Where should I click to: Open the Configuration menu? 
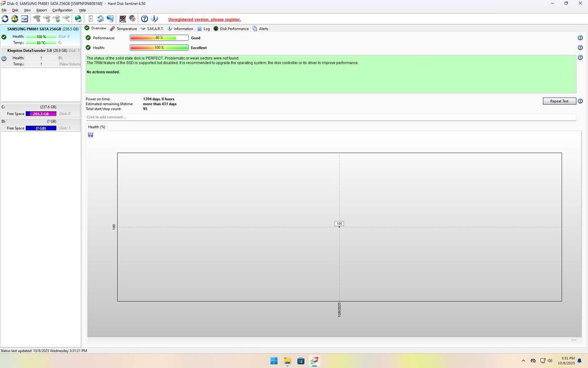click(62, 10)
